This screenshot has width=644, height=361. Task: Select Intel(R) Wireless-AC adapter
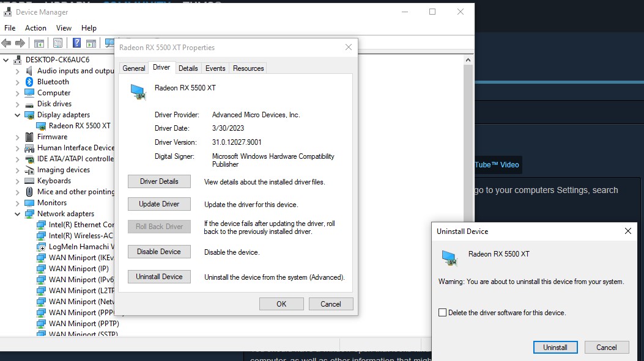pyautogui.click(x=81, y=236)
